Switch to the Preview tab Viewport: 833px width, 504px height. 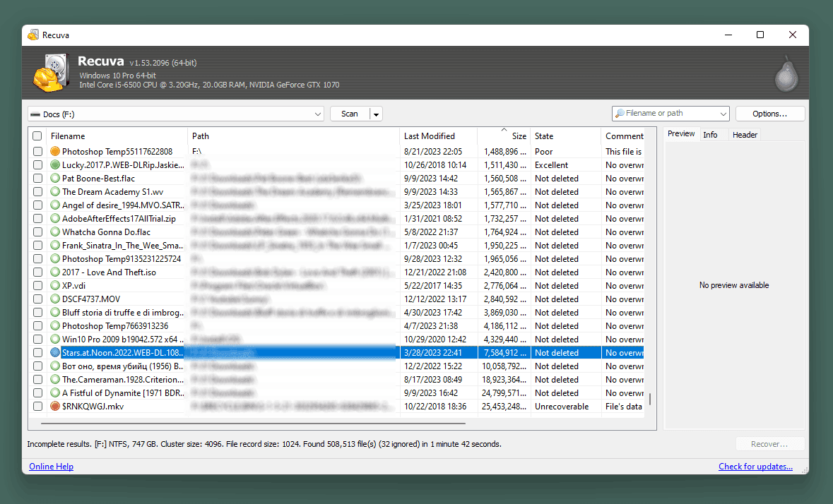(x=681, y=134)
